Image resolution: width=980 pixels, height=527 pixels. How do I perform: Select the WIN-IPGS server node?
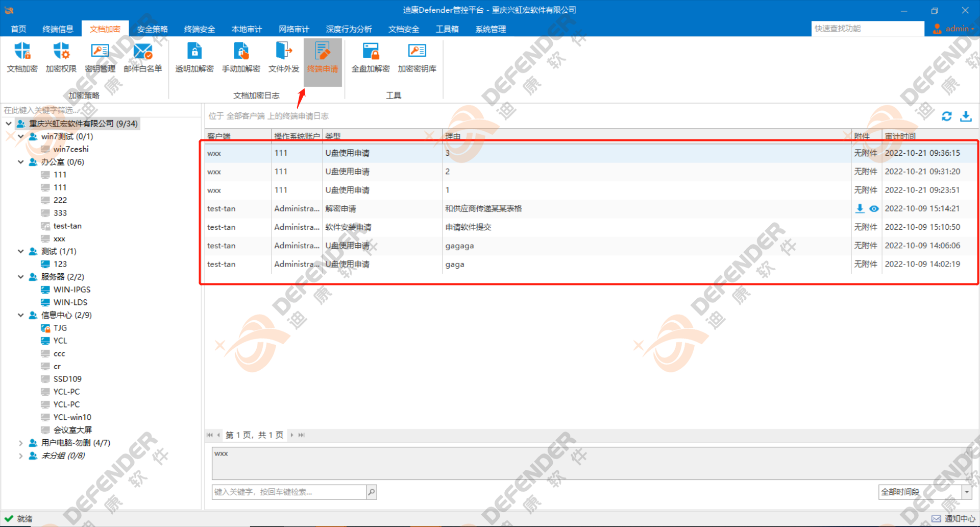point(72,290)
